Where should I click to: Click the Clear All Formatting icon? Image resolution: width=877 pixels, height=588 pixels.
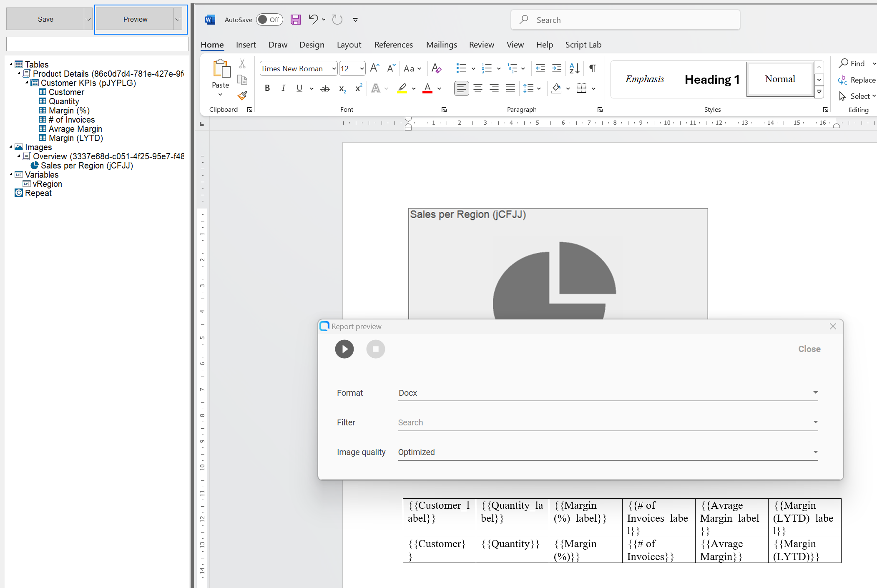tap(436, 68)
